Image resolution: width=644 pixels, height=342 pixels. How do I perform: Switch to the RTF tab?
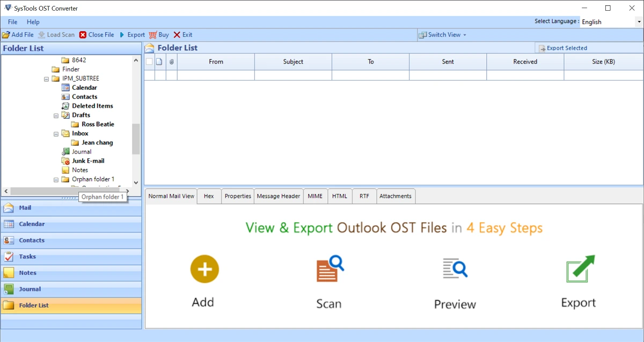(x=364, y=197)
